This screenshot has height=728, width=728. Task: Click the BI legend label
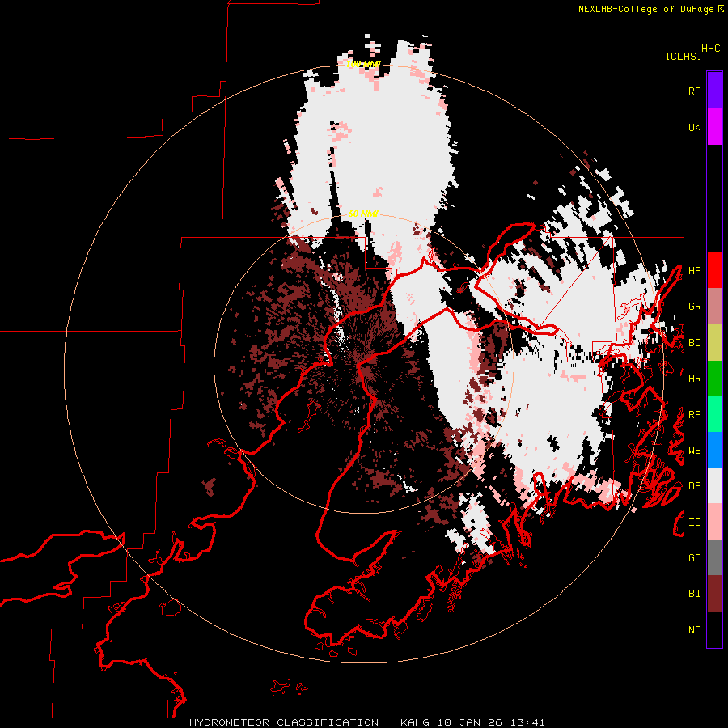click(694, 594)
